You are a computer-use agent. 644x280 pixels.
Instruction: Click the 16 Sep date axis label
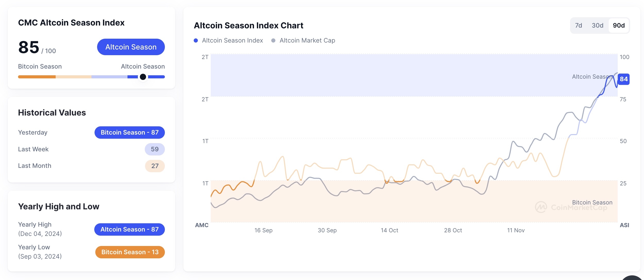pyautogui.click(x=263, y=230)
